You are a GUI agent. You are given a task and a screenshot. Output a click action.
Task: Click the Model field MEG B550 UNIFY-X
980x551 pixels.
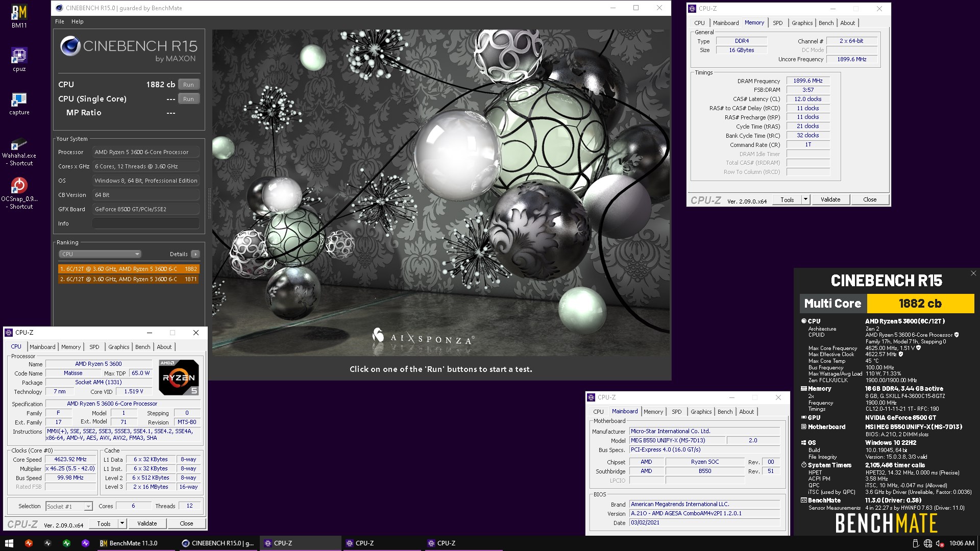[x=677, y=440]
